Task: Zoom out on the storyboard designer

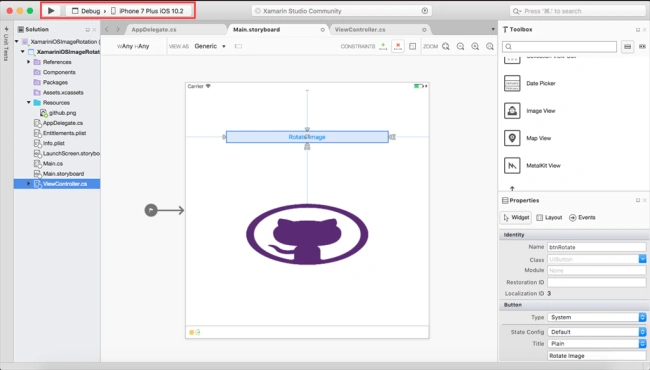Action: click(x=461, y=46)
